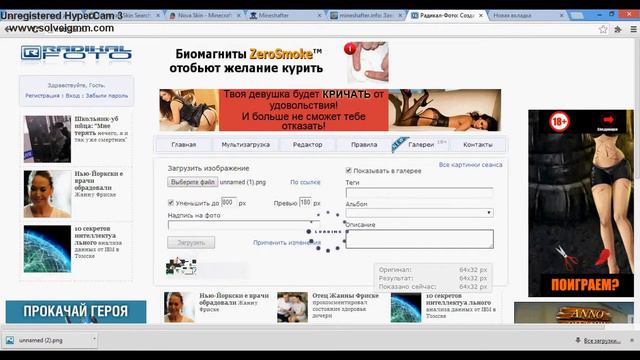Click the ANNO ad banner
Image resolution: width=640 pixels, height=360 pixels.
[x=574, y=313]
